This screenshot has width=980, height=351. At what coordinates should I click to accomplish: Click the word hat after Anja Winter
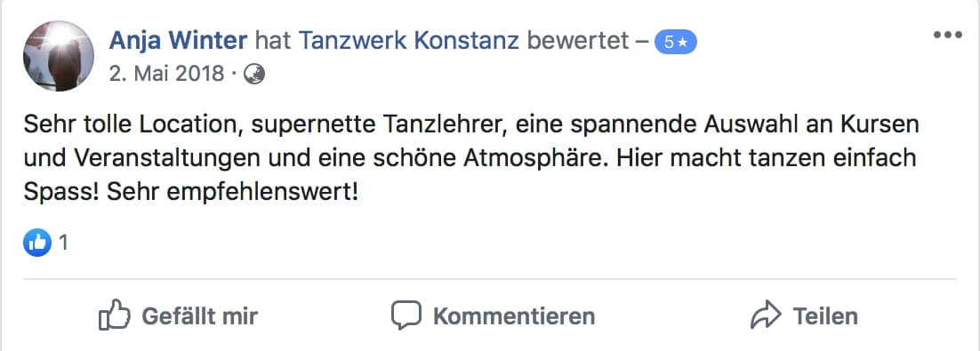(x=273, y=41)
